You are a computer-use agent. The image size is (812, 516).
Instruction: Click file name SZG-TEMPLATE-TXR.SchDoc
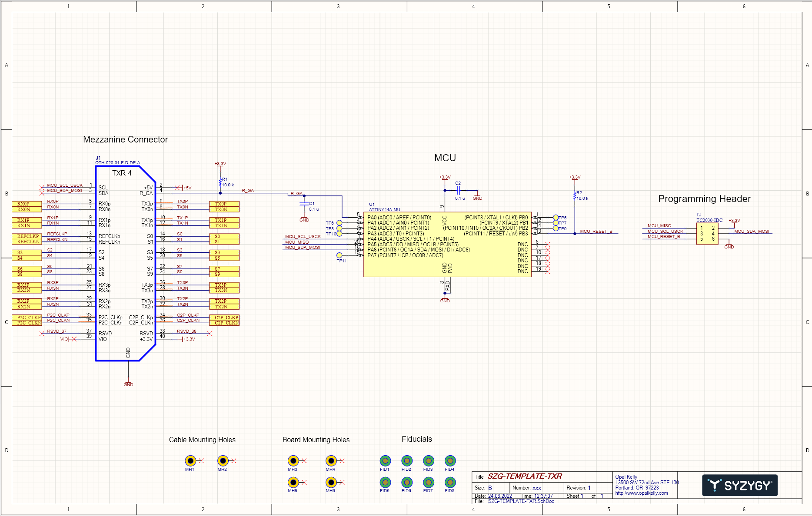tap(521, 501)
